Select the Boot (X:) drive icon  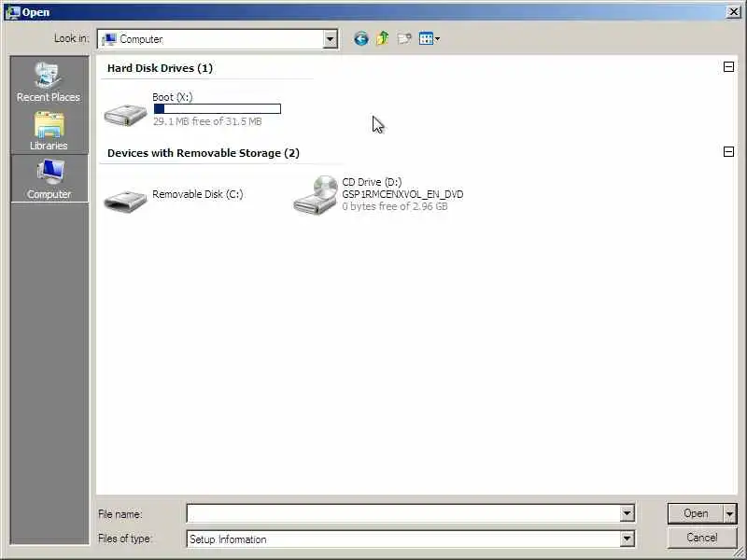point(126,115)
